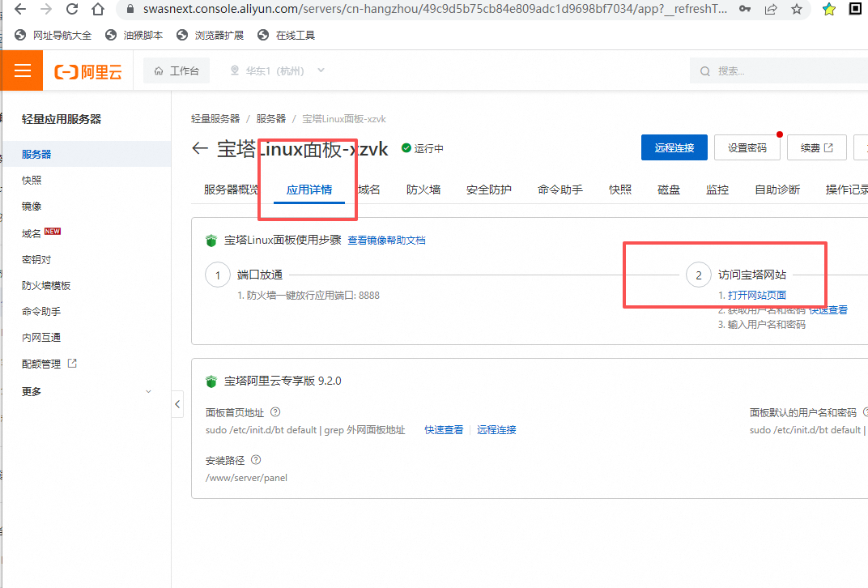Viewport: 868px width, 588px height.
Task: Collapse the left sidebar with arrow handle
Action: coord(177,404)
